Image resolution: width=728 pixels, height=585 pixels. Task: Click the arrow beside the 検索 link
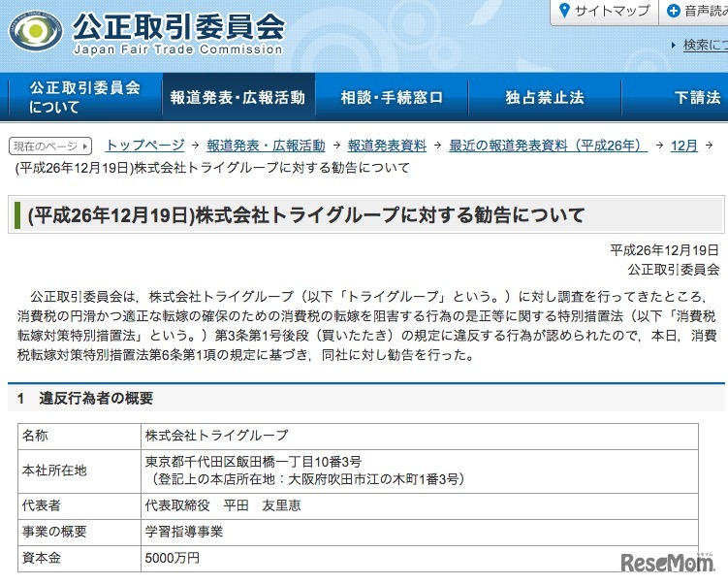click(x=674, y=45)
